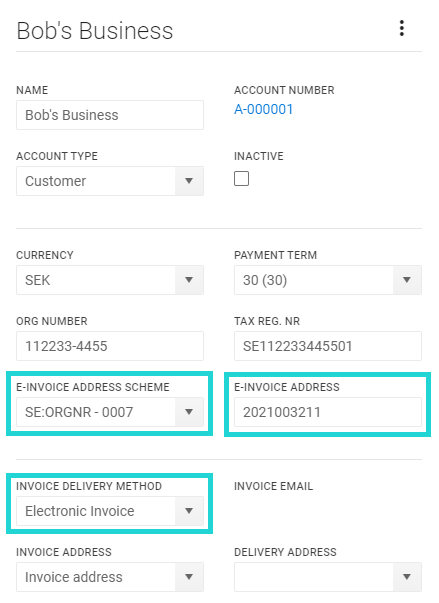Open the Invoice Address dropdown arrow
The image size is (439, 603).
point(189,577)
